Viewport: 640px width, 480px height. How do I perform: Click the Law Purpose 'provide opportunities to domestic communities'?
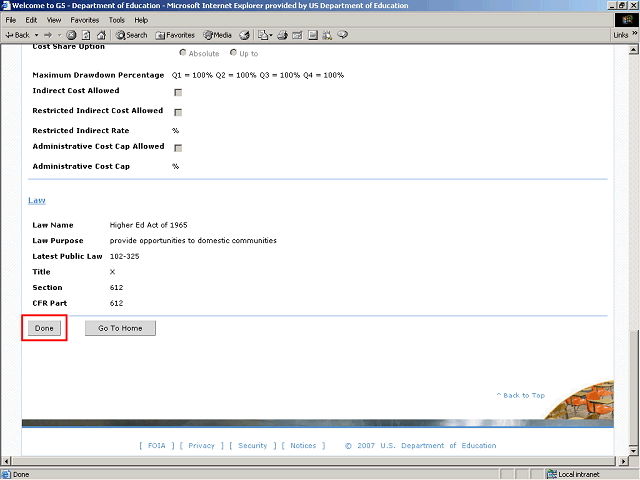pos(193,241)
